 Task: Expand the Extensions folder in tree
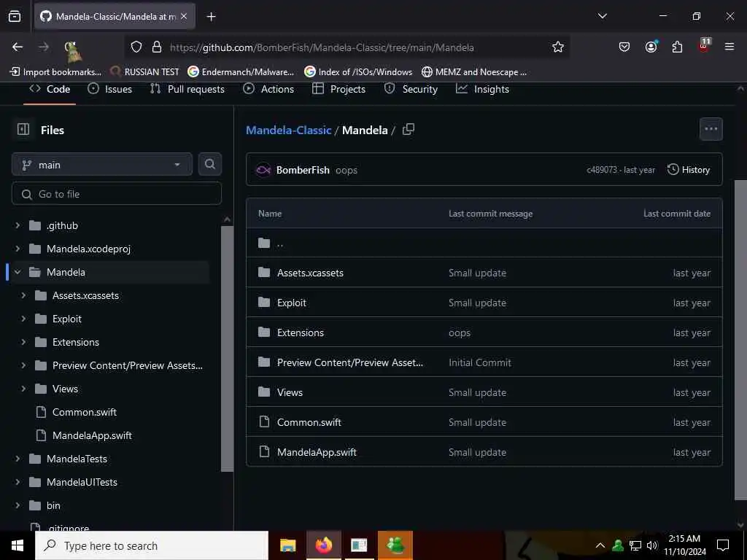tap(23, 342)
